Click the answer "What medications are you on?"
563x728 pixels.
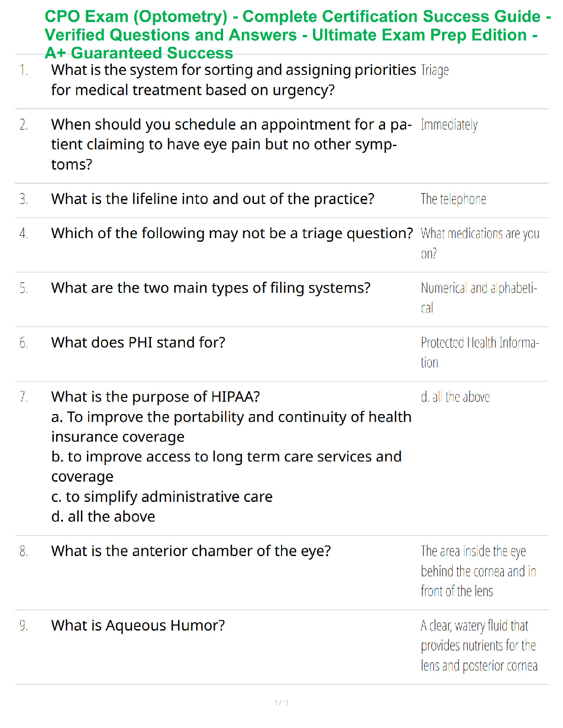tap(480, 243)
